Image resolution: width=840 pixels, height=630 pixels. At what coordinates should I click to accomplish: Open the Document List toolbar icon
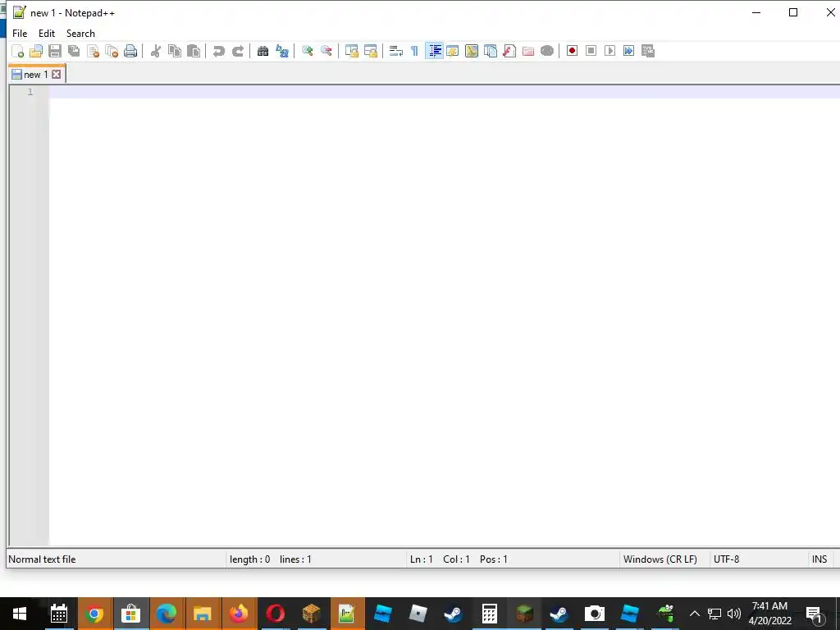tap(491, 51)
